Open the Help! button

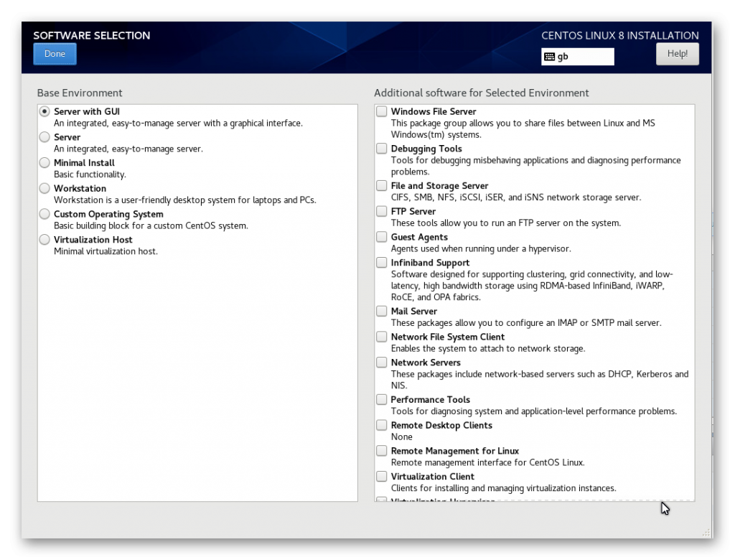[x=678, y=54]
